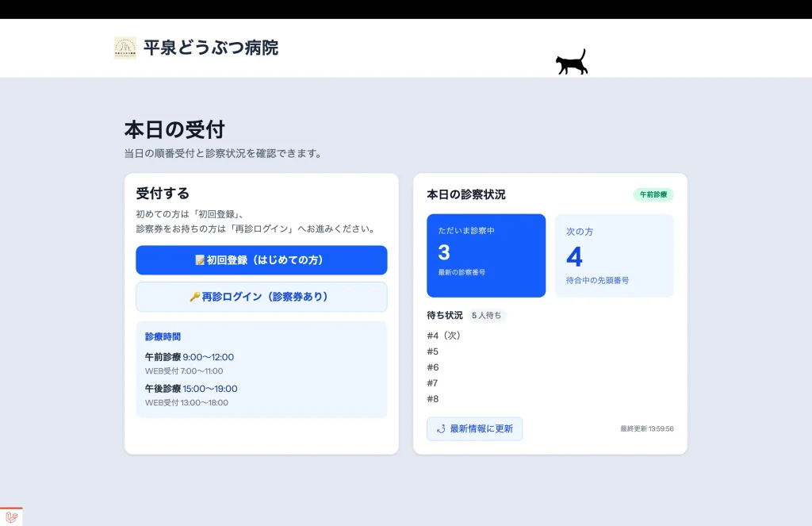812x526 pixels.
Task: Select the 次の方 number 4 card
Action: pyautogui.click(x=614, y=255)
